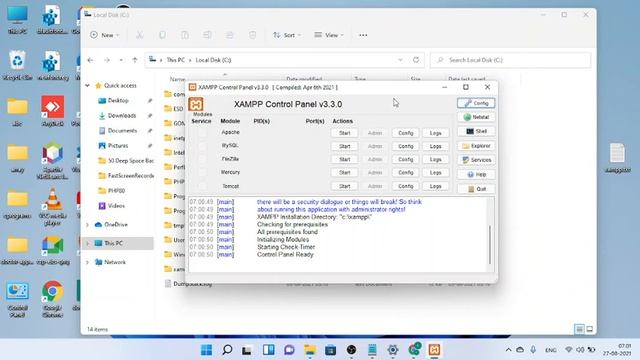Switch to details view layout
Screen dimensions: 640x360
579,329
